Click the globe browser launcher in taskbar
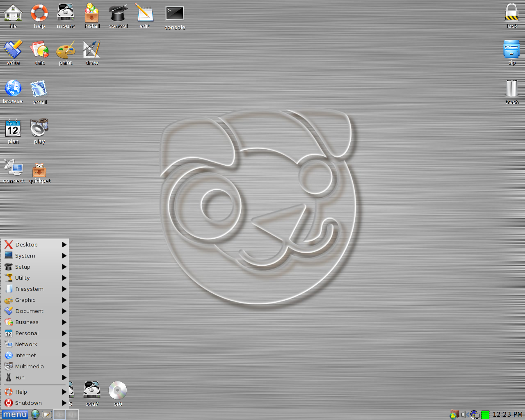This screenshot has width=525, height=420. coord(35,415)
